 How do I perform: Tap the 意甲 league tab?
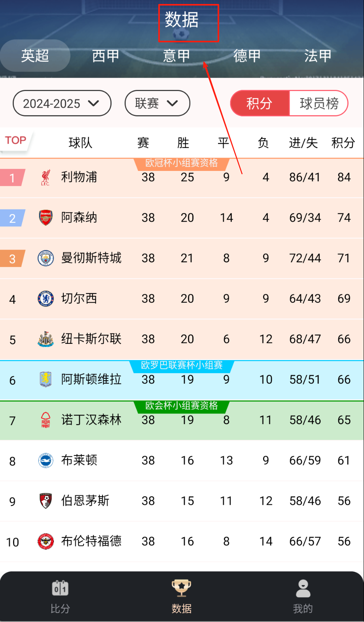pos(176,56)
